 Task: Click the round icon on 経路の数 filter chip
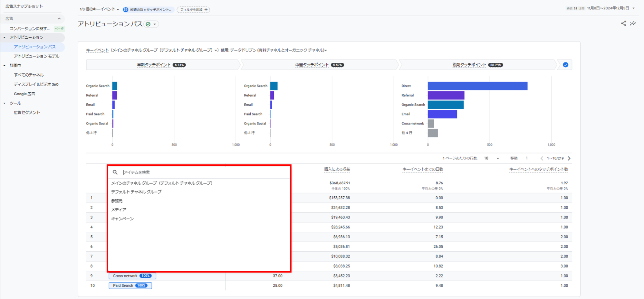pos(126,10)
